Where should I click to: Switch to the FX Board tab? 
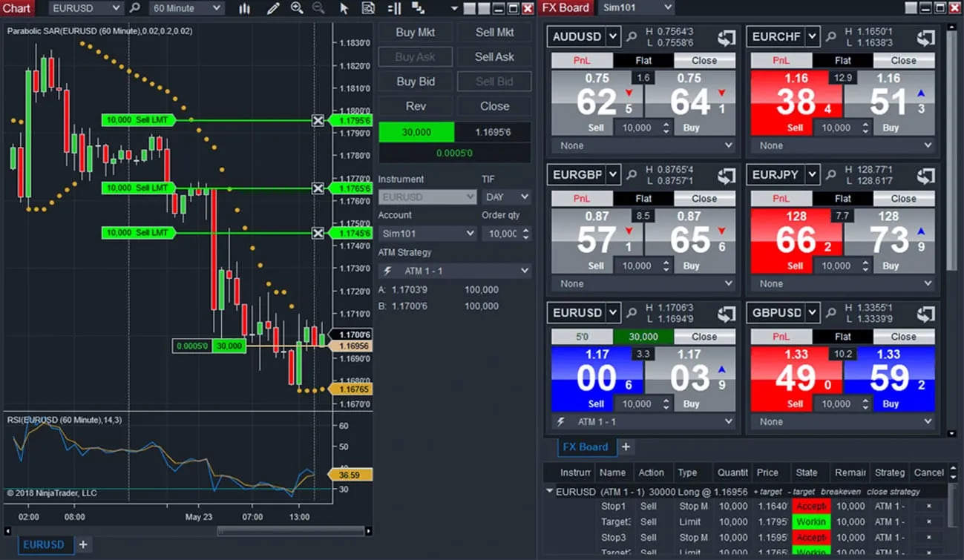(x=586, y=447)
